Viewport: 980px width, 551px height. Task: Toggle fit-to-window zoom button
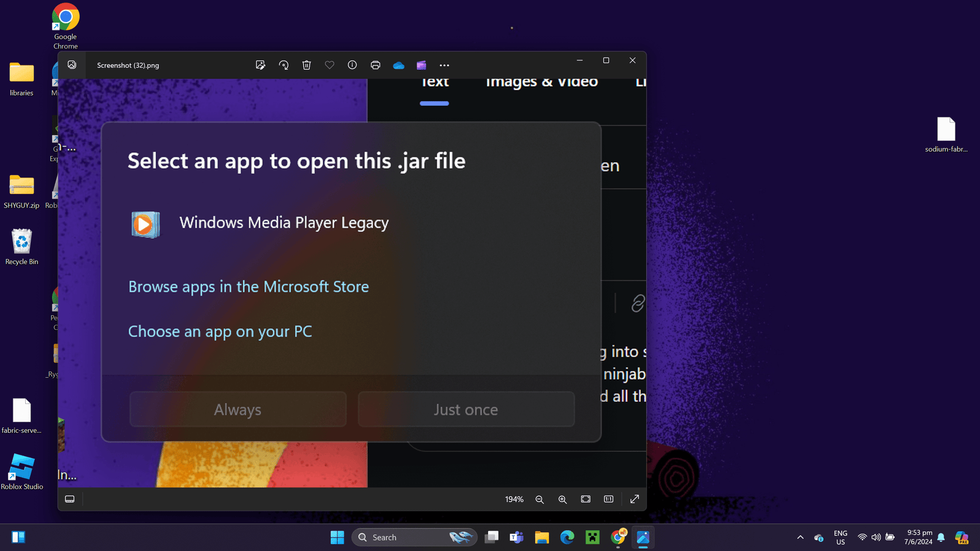[586, 500]
